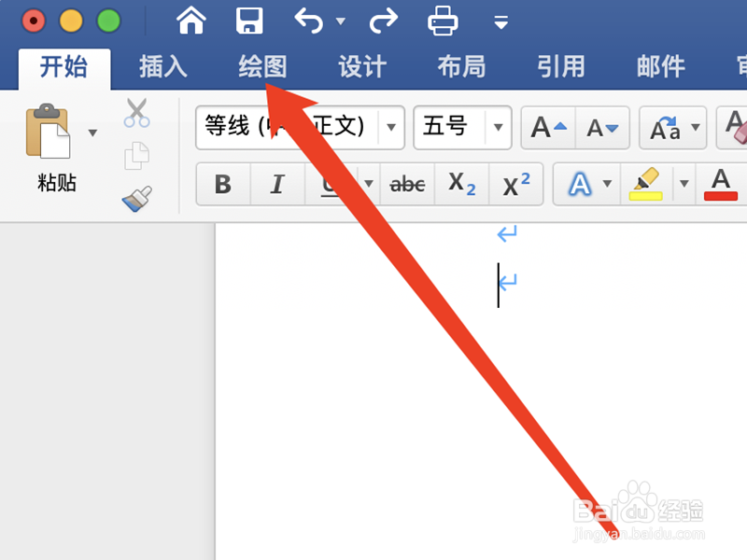The image size is (747, 560).
Task: Toggle italic formatting
Action: 276,184
